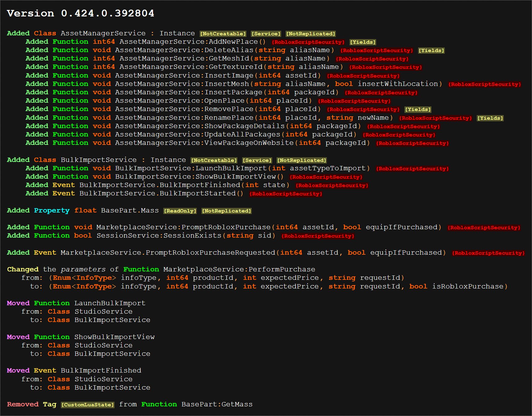Select the RobloxScriptSecurity tag on the InsertMesh row
Screen dimensions: 532x416
tap(485, 84)
